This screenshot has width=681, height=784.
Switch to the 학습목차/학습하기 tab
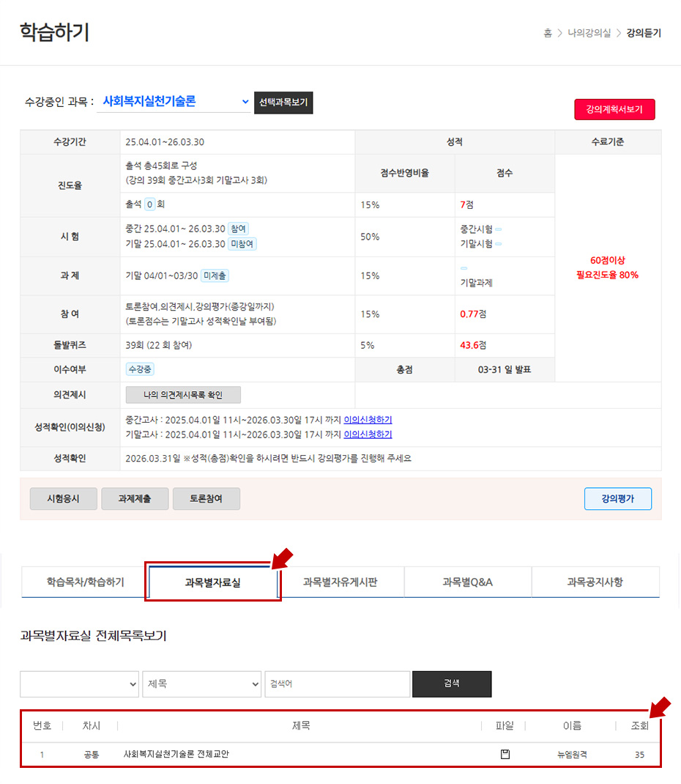(85, 582)
